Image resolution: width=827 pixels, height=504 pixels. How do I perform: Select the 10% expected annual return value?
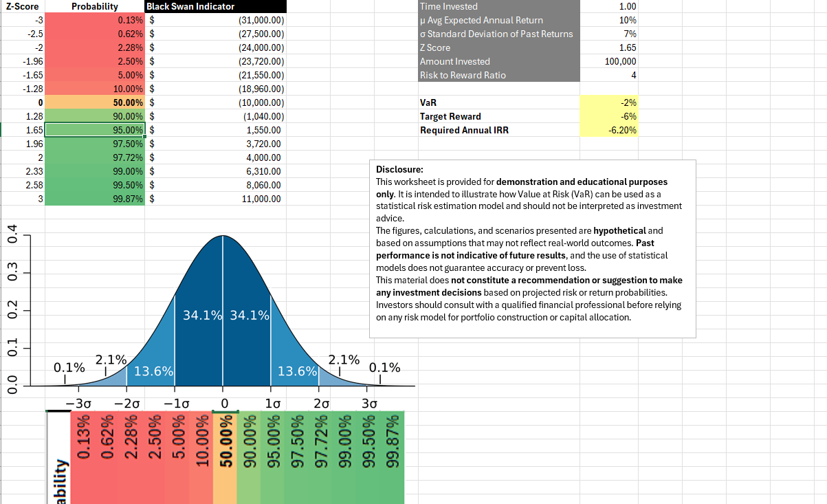point(609,20)
